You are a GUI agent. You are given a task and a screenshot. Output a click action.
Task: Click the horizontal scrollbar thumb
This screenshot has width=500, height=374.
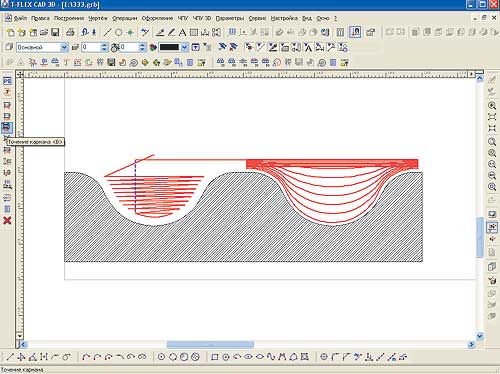210,344
